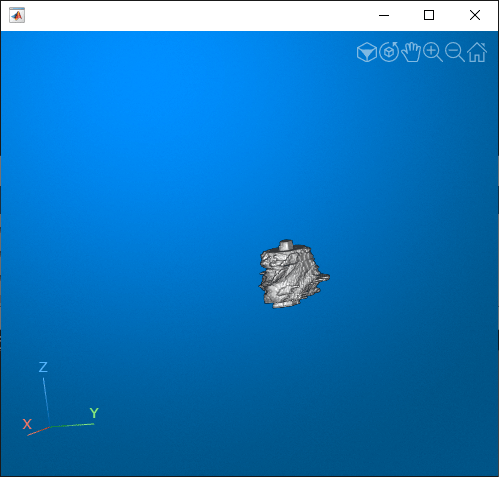Click the small cylinder atop the volume
The image size is (499, 477).
pos(286,245)
